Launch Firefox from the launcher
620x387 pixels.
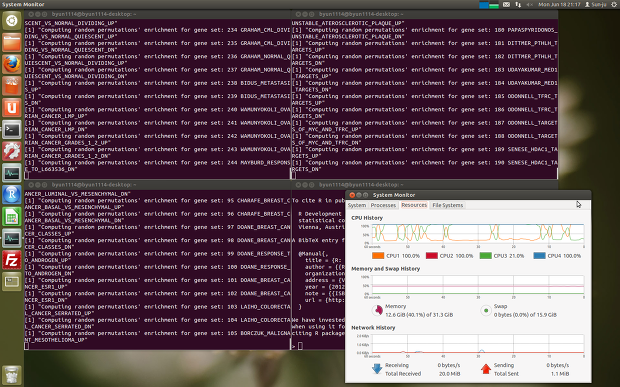coord(11,64)
